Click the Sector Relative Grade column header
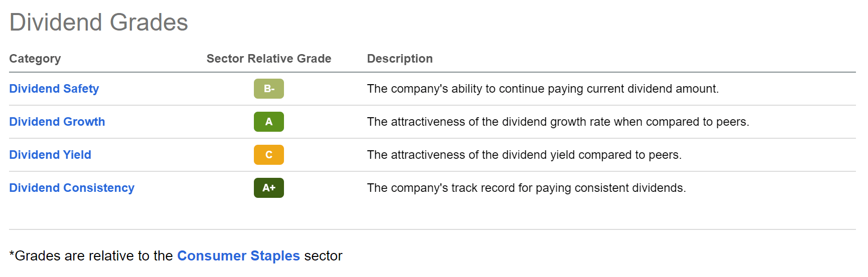This screenshot has height=277, width=868. 269,59
